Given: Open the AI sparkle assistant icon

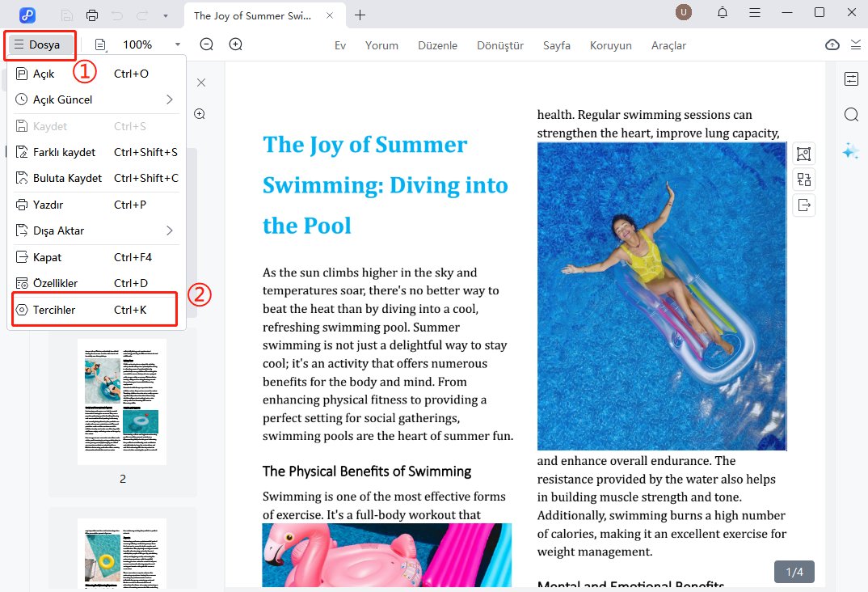Looking at the screenshot, I should pyautogui.click(x=850, y=150).
